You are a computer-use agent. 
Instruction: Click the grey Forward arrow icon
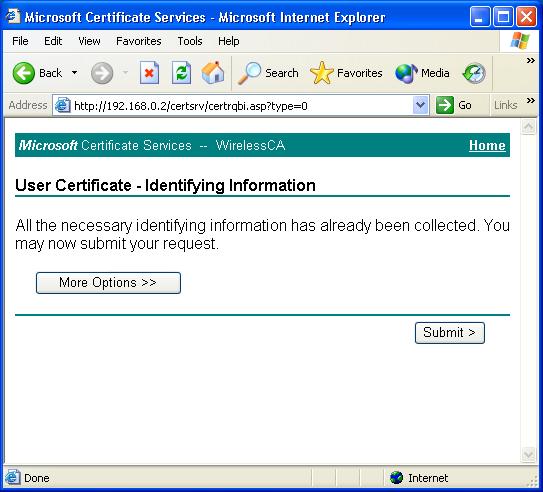pyautogui.click(x=102, y=73)
